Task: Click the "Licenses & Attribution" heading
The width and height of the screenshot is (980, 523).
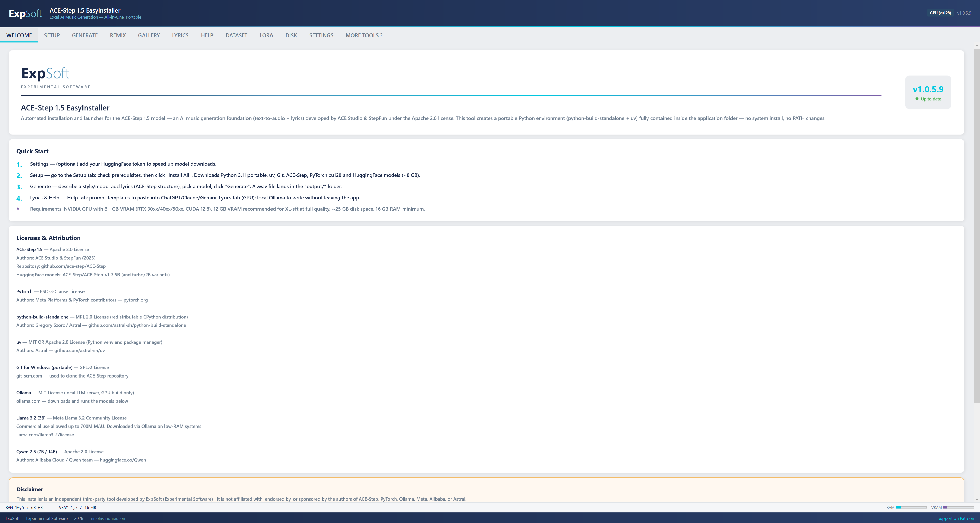Action: point(48,238)
